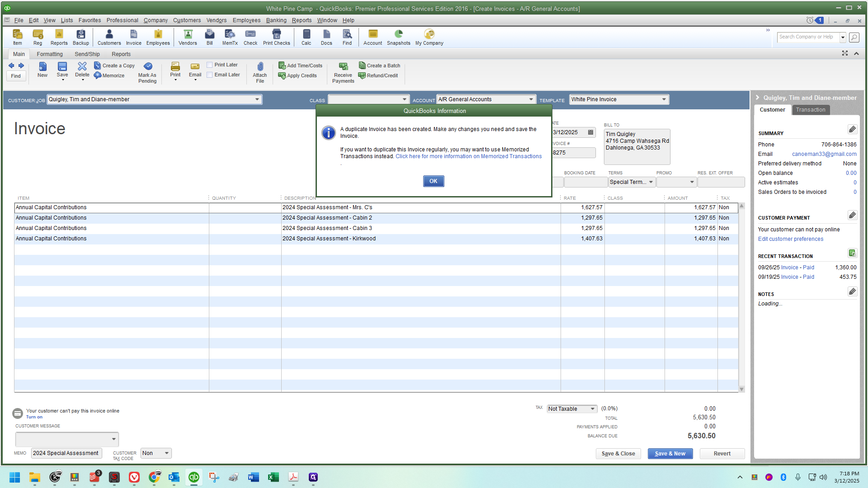Open the reminders clock icon
Screen dimensions: 868x488
pos(810,20)
